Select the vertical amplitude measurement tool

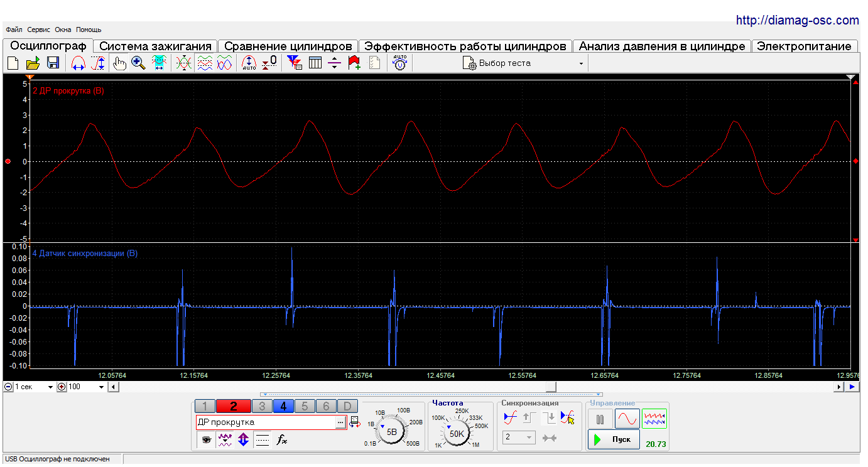(x=99, y=63)
